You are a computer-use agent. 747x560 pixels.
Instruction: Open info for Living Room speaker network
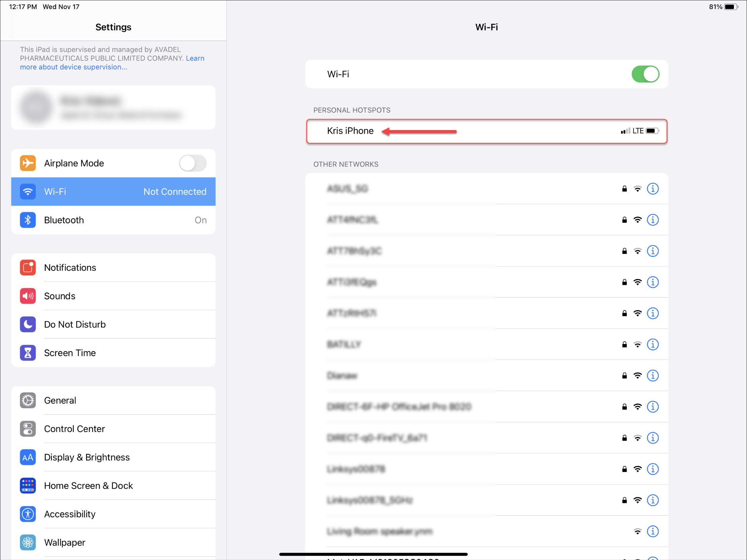pyautogui.click(x=652, y=531)
